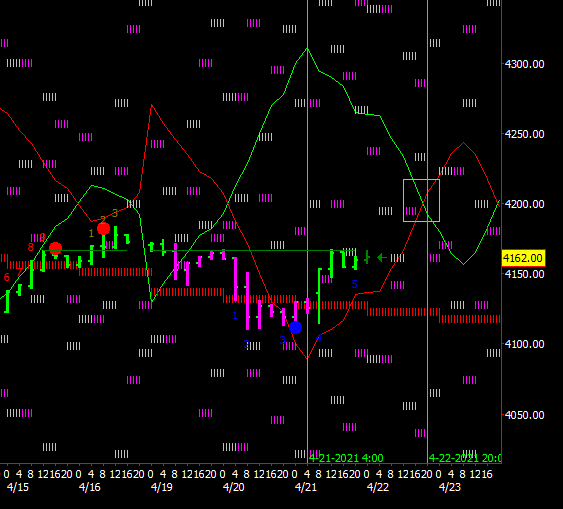Image resolution: width=563 pixels, height=509 pixels.
Task: Click the red line's spike peak on 4/16
Action: click(x=152, y=105)
